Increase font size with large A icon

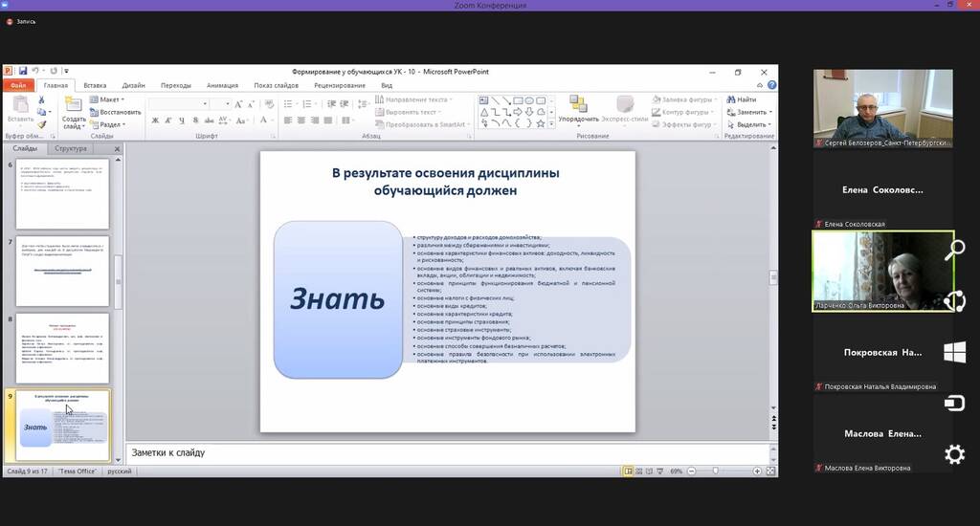pyautogui.click(x=238, y=104)
